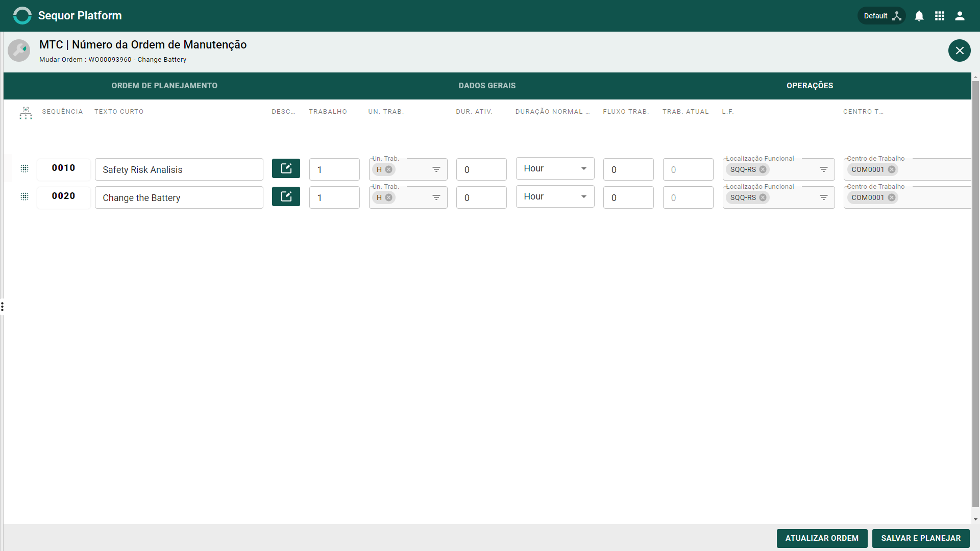Click the Salvar e Planejar button
The image size is (980, 551).
921,538
